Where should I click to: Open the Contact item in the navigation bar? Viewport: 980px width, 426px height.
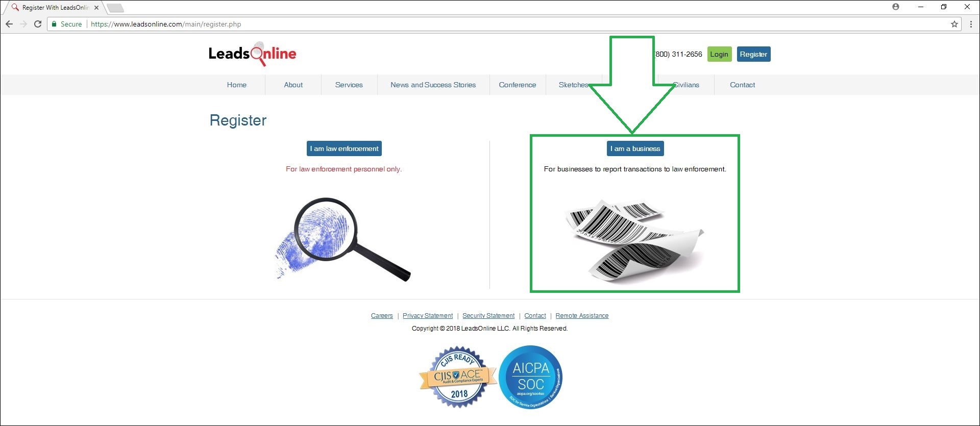coord(742,85)
